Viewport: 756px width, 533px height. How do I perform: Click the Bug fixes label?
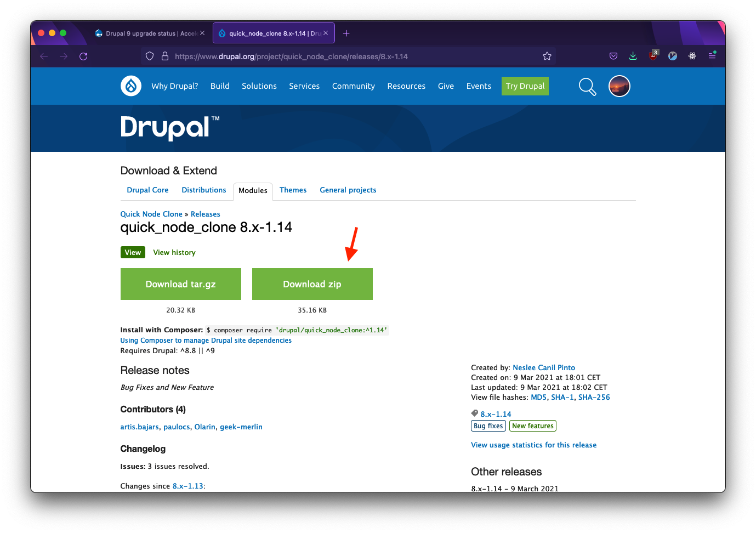pyautogui.click(x=488, y=426)
